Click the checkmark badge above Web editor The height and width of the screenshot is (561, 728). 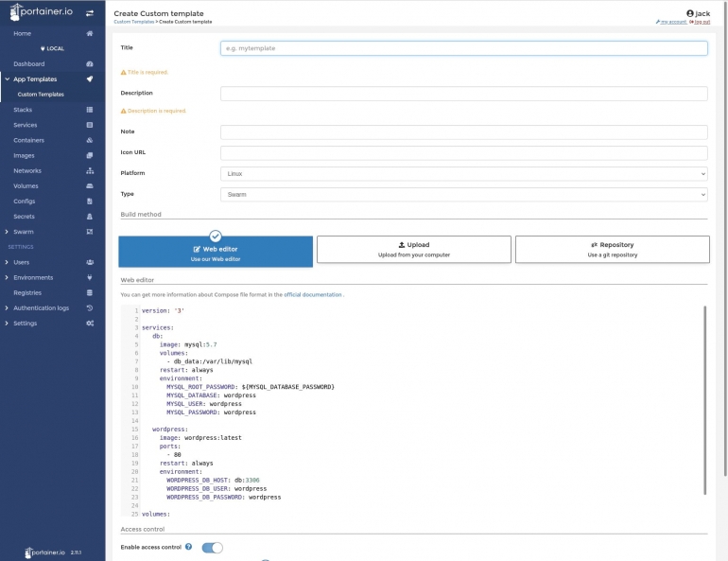[x=216, y=236]
